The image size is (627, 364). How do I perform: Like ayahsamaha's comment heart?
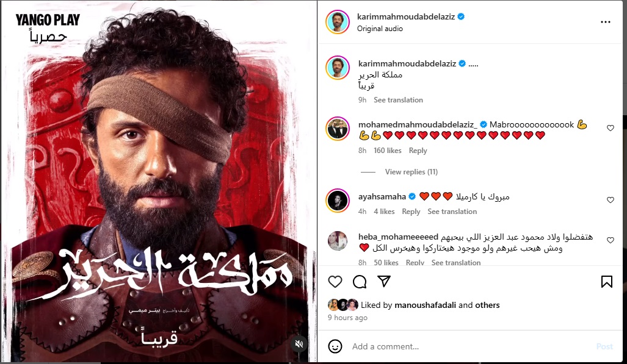[610, 200]
